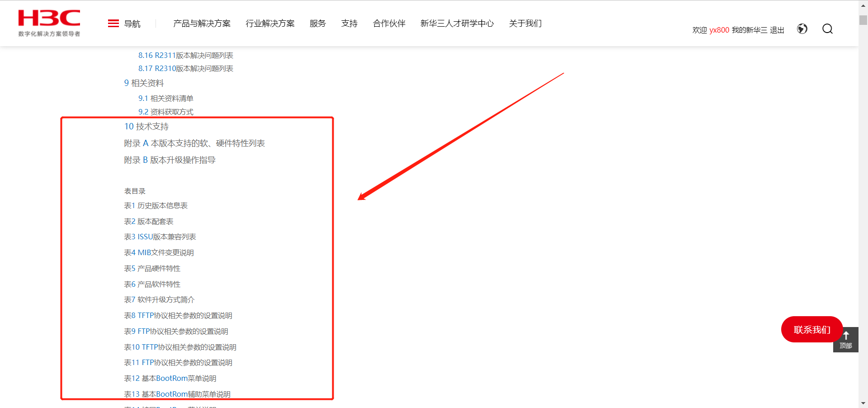Open the hamburger navigation menu icon
This screenshot has height=408, width=868.
[x=113, y=24]
